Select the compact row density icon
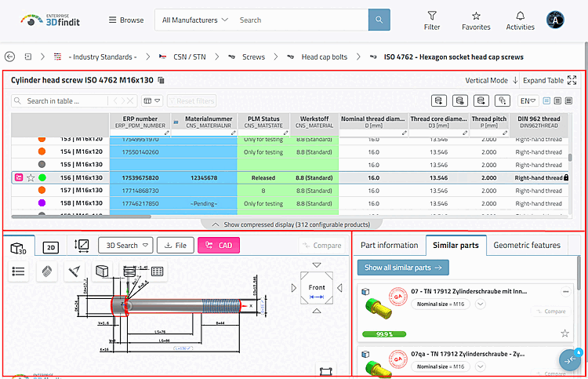The height and width of the screenshot is (379, 588). pyautogui.click(x=546, y=101)
